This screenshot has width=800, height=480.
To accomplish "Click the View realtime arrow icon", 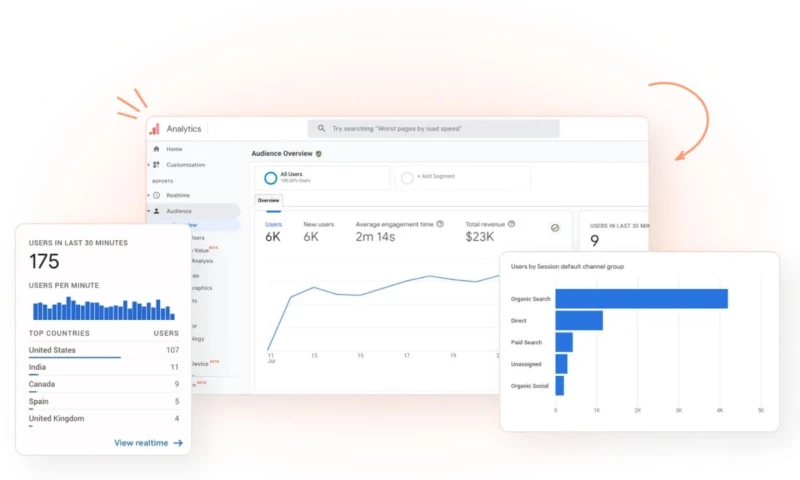I will (178, 443).
